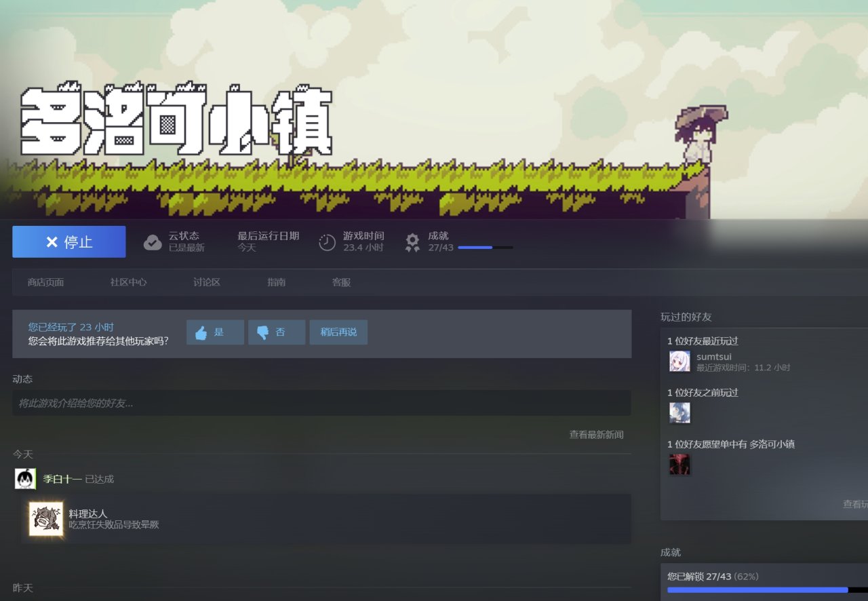Click the 吃烹饪失败品导致晕厥 description
The height and width of the screenshot is (601, 868).
coord(114,524)
